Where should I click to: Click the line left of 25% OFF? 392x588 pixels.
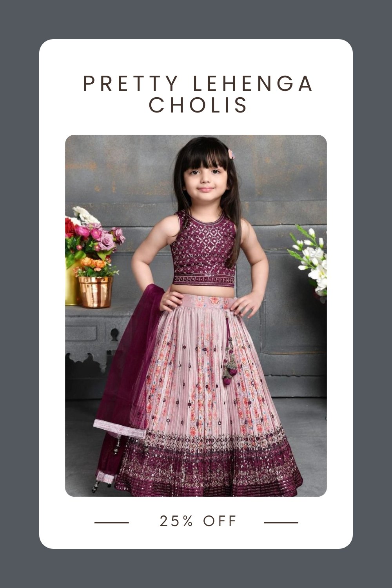pos(112,523)
